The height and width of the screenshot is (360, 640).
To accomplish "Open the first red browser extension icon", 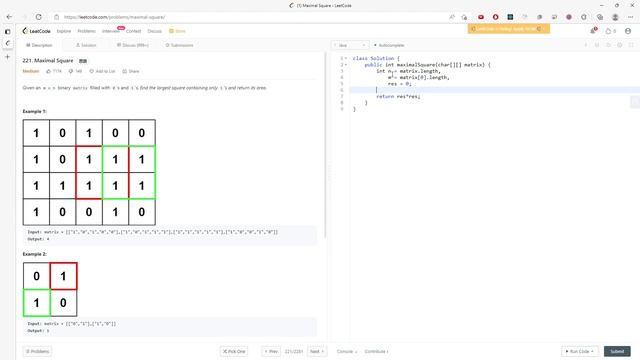I will [x=481, y=17].
